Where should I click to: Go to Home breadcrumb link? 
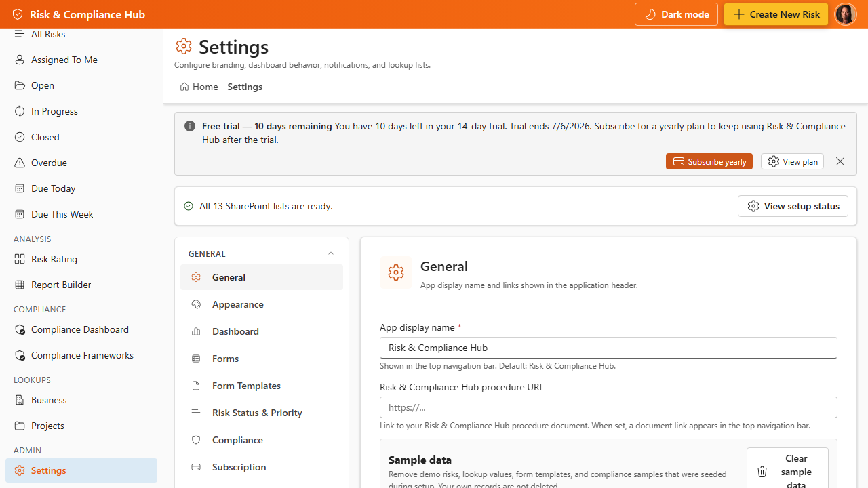coord(199,87)
